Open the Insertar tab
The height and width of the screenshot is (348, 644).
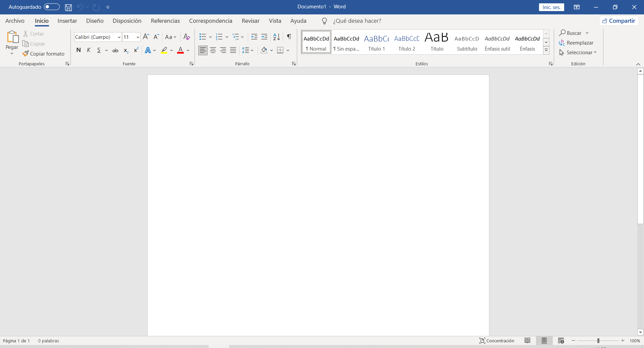coord(67,21)
